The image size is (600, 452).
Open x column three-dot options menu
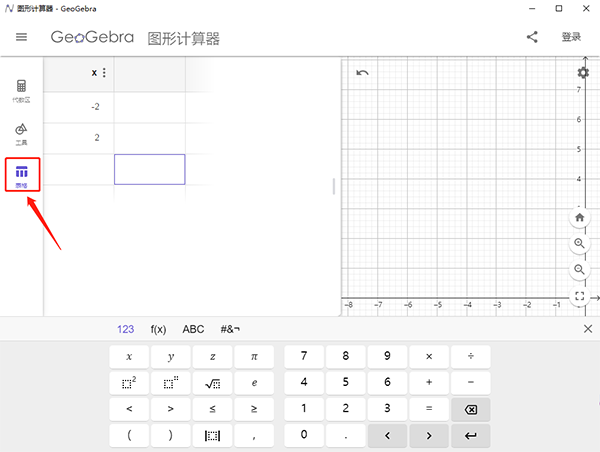(x=104, y=73)
